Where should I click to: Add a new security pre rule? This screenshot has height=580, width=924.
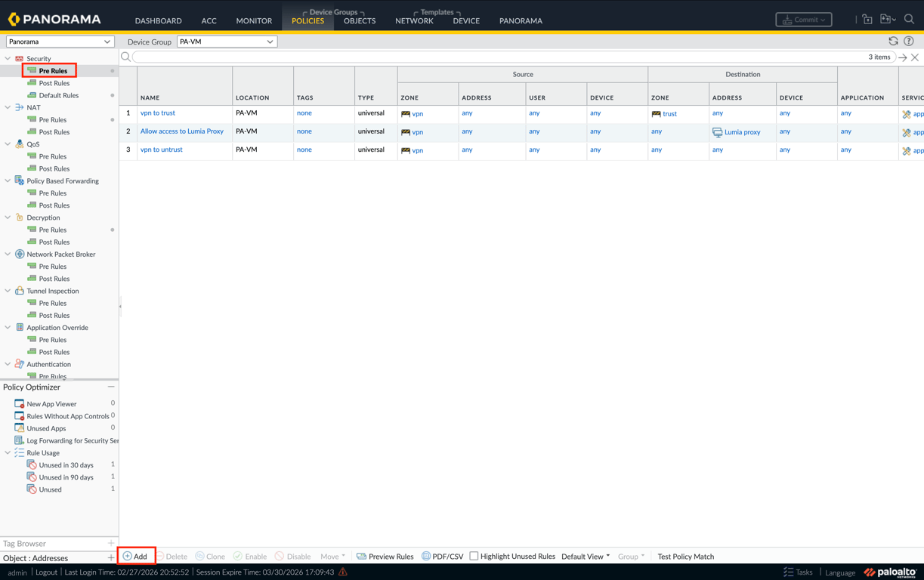click(x=136, y=557)
